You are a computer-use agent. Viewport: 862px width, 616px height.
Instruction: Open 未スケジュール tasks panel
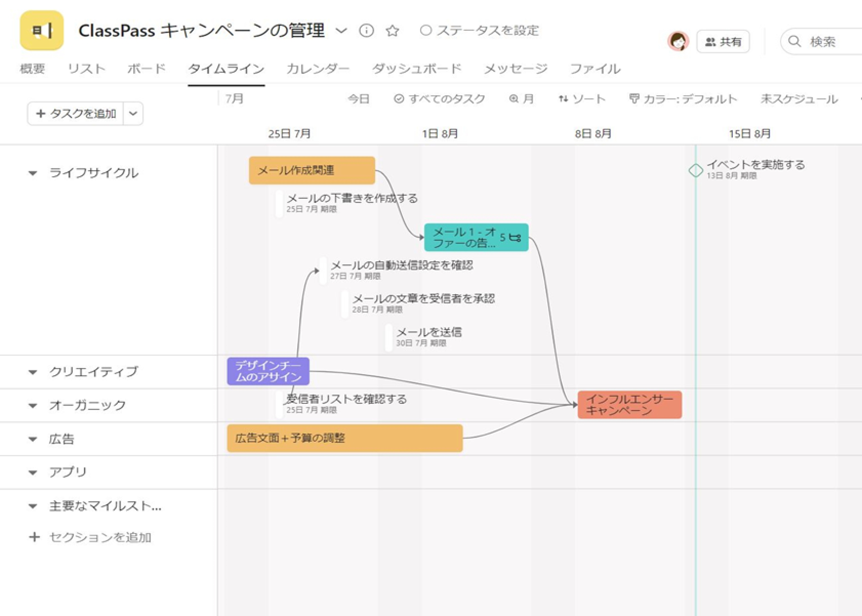799,99
